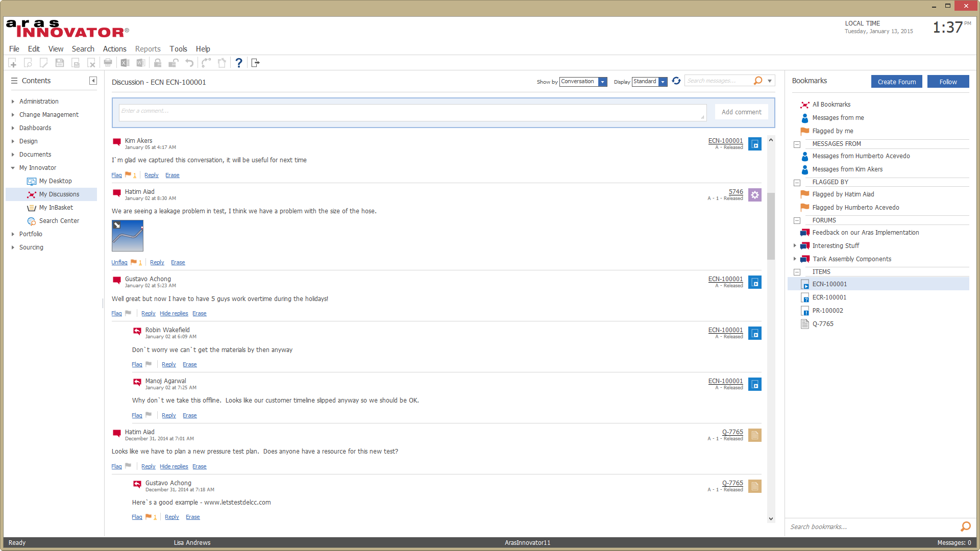Click the Help question mark toolbar icon
Screen dimensions: 980x551
[x=238, y=63]
